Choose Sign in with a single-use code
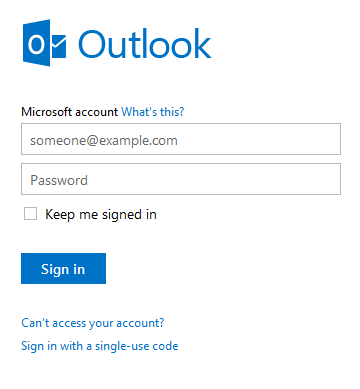360x389 pixels. pyautogui.click(x=100, y=346)
